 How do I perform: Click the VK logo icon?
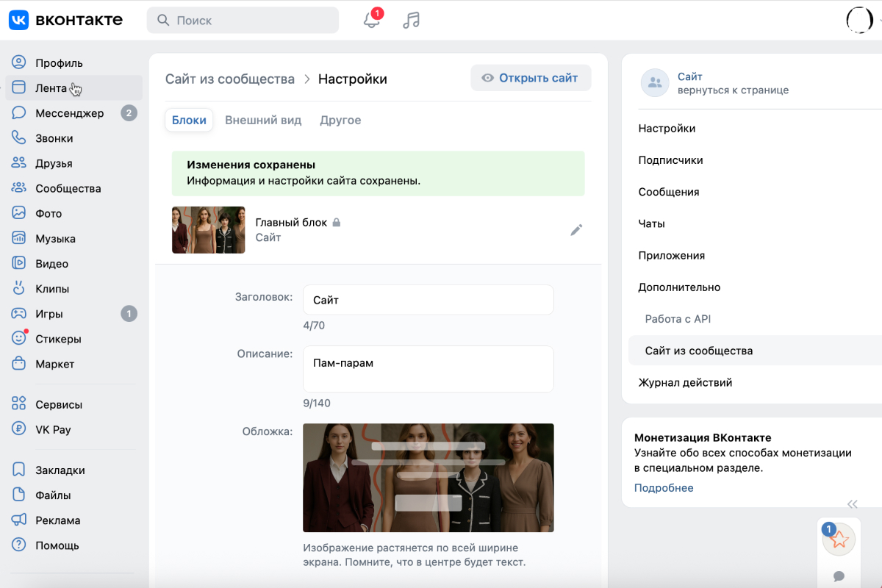pos(19,20)
